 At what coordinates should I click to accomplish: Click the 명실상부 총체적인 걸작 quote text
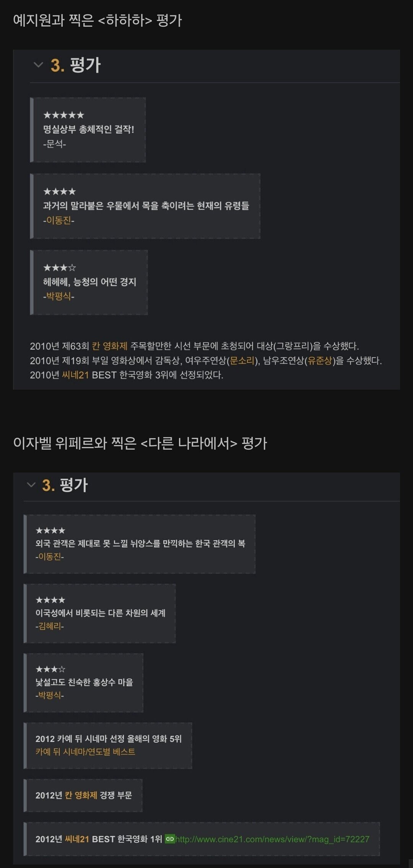[x=88, y=130]
